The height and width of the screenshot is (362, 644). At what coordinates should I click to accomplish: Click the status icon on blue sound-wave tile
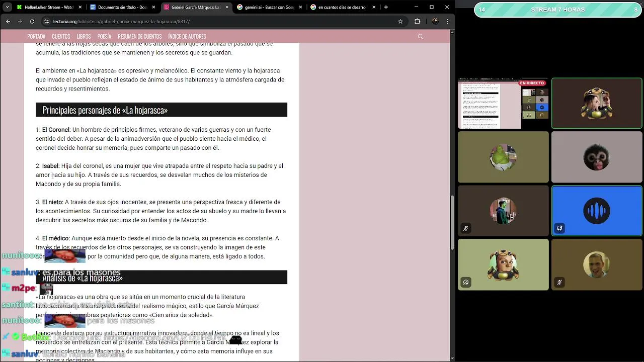559,228
